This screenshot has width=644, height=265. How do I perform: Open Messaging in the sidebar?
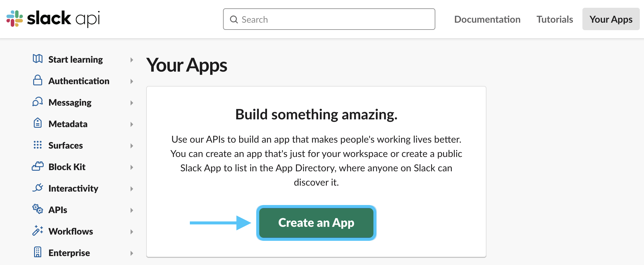coord(70,103)
